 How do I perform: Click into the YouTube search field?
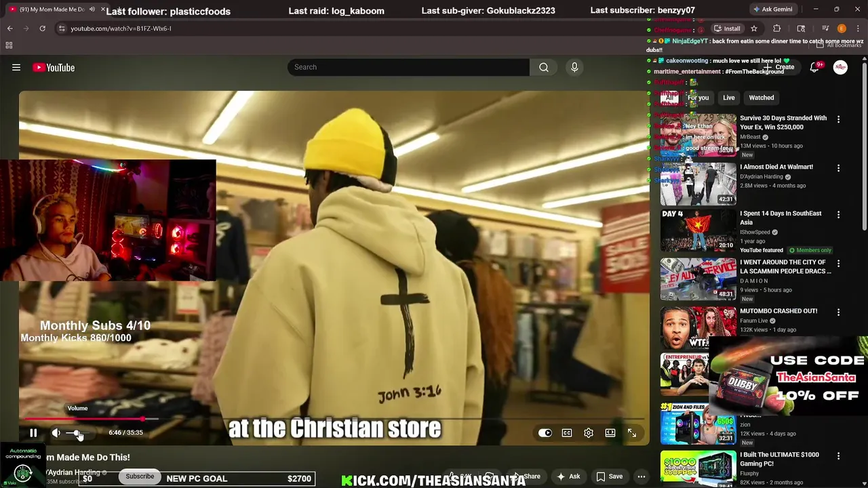click(x=408, y=67)
